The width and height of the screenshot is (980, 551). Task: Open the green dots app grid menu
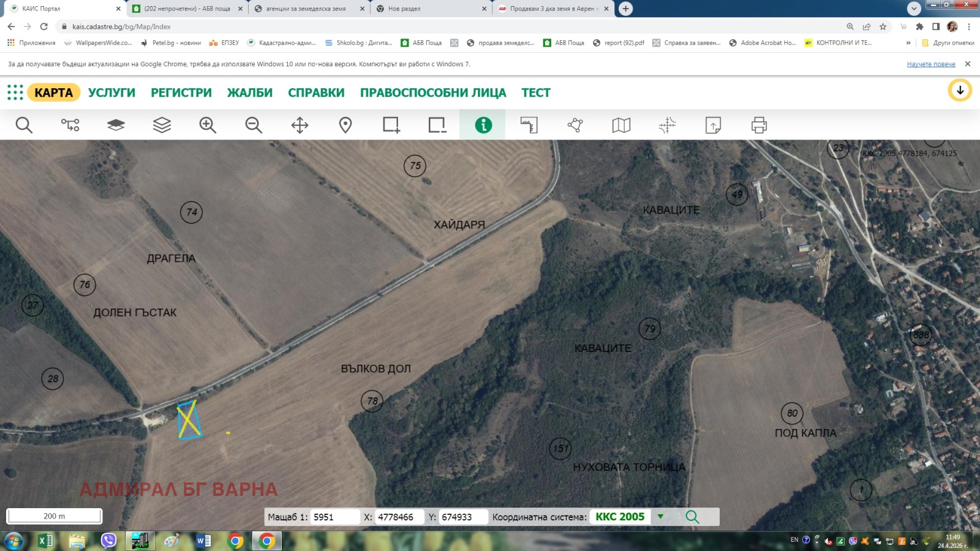point(15,92)
